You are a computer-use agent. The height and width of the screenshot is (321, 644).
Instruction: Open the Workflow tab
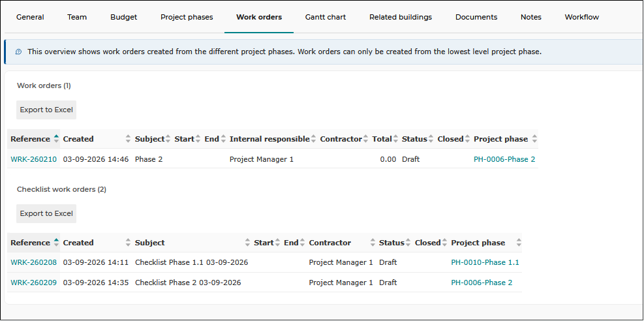(x=581, y=17)
